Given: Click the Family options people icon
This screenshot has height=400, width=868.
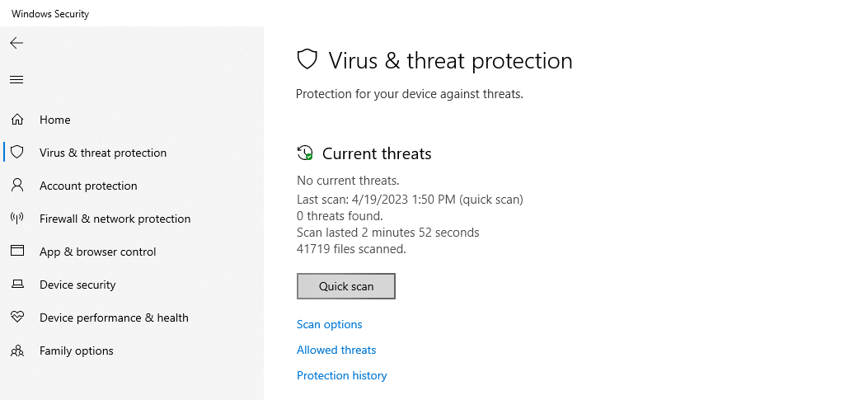Looking at the screenshot, I should (x=17, y=351).
